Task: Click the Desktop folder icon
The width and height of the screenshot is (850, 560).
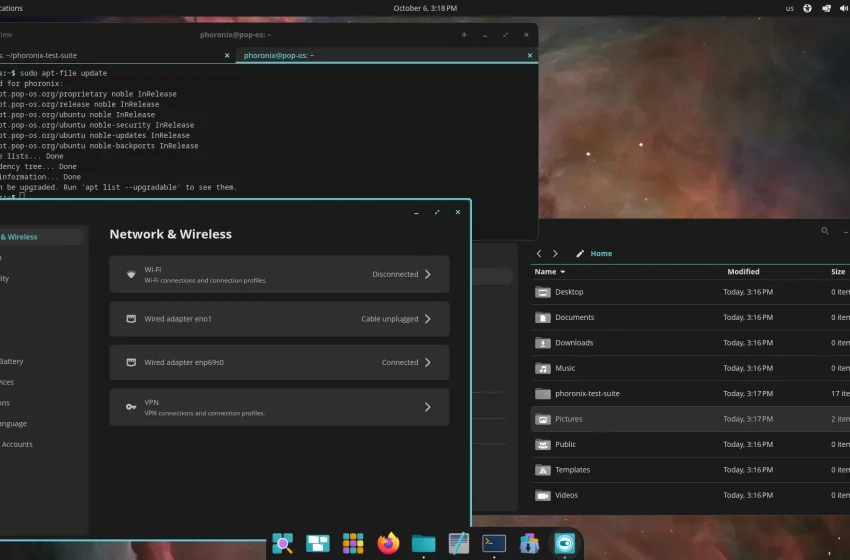Action: click(543, 292)
